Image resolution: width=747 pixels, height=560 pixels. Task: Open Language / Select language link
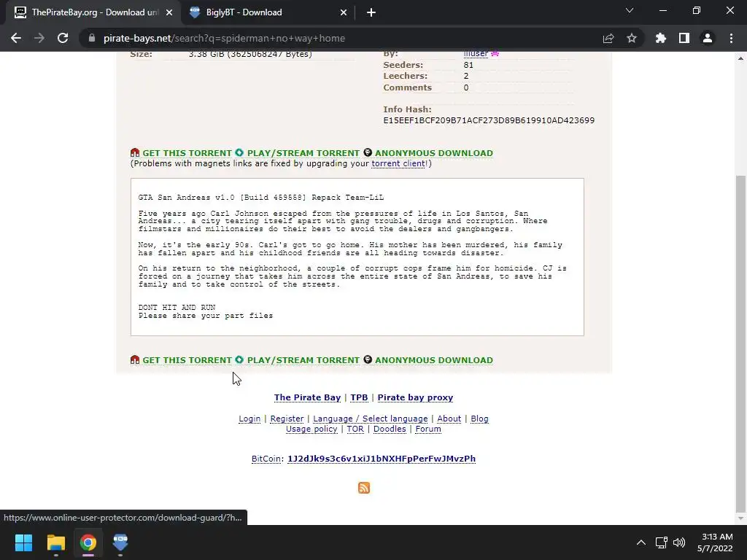tap(370, 419)
